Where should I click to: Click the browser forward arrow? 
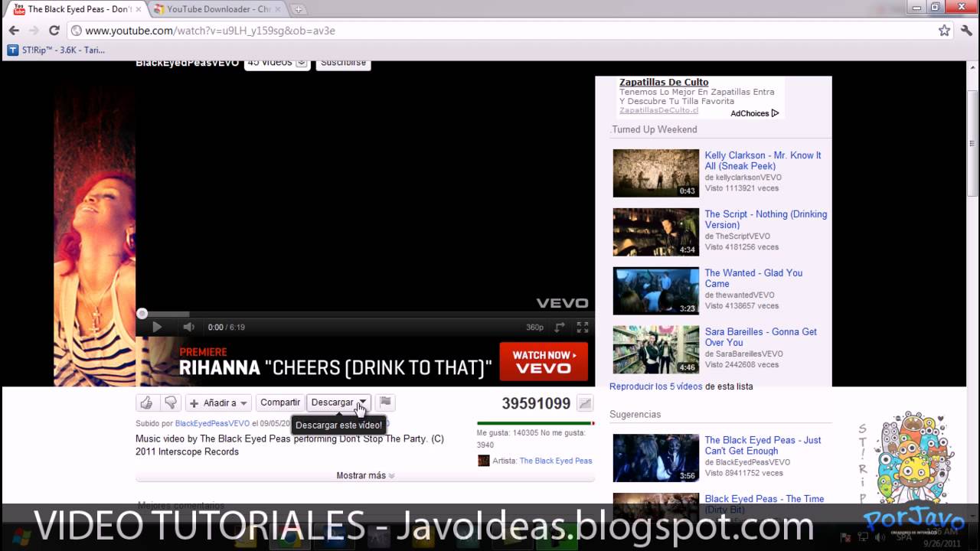pyautogui.click(x=34, y=31)
